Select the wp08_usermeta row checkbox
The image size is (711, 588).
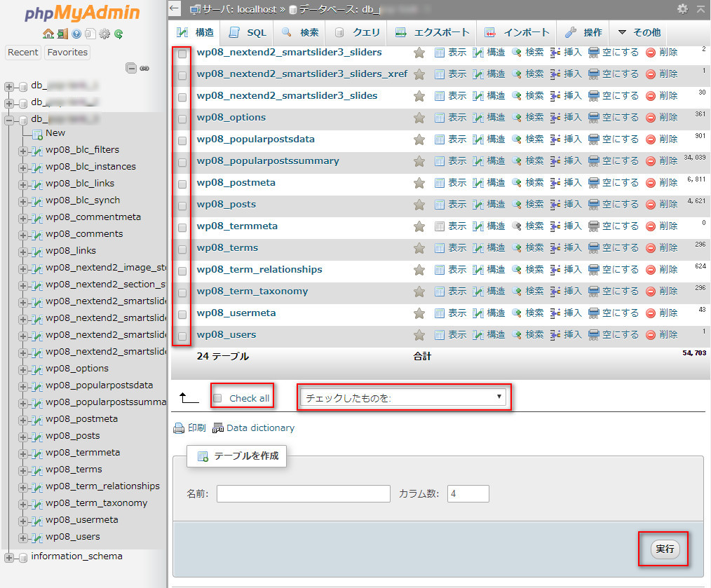tap(182, 315)
